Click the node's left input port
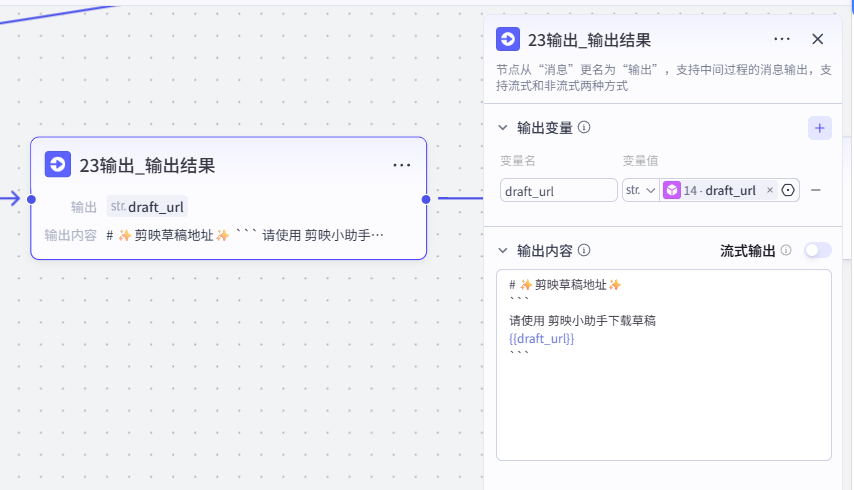 click(32, 199)
